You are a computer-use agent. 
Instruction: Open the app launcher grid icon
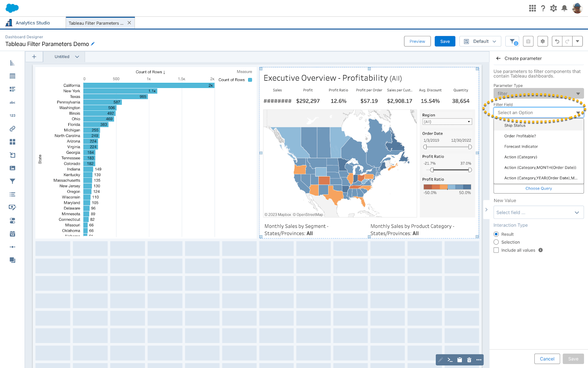click(532, 8)
